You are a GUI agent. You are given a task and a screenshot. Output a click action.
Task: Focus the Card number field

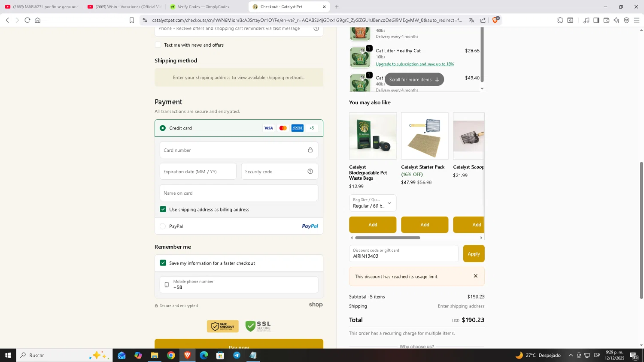[239, 150]
